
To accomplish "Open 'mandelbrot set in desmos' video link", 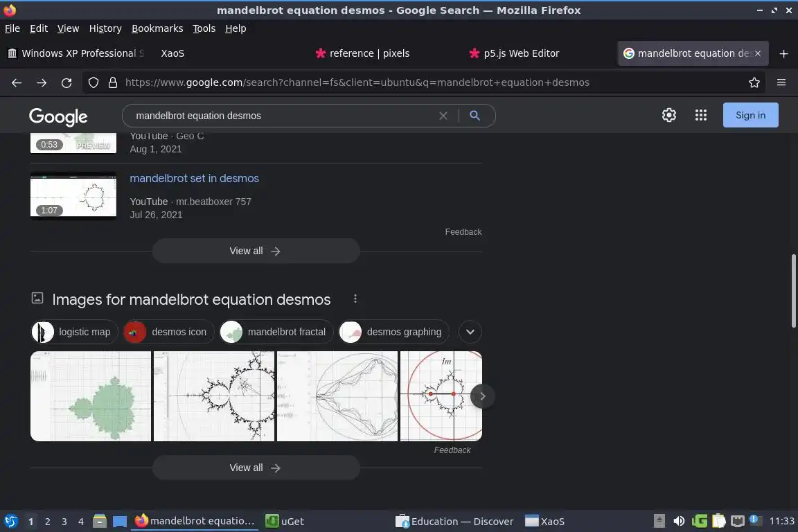I will click(194, 178).
